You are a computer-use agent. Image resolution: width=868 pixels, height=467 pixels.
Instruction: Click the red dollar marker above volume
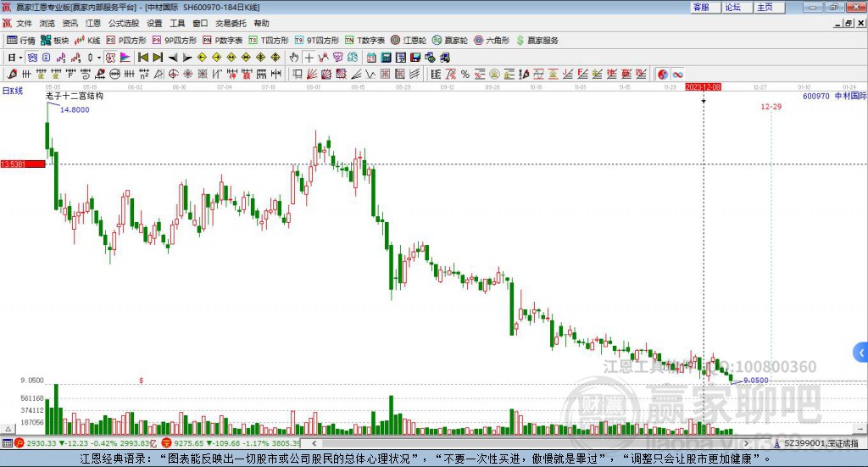[142, 381]
